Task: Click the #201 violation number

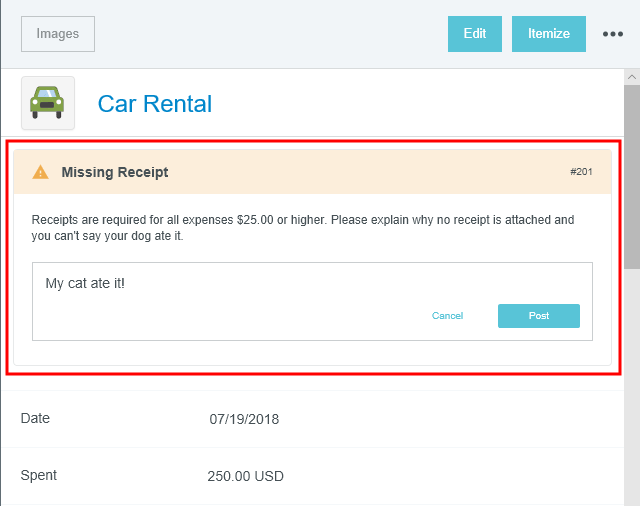Action: coord(581,172)
